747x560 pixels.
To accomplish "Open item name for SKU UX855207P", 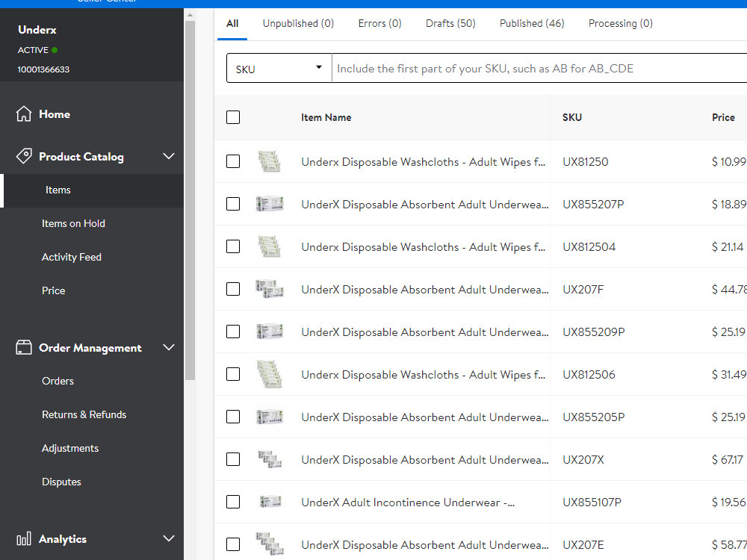I will (424, 205).
